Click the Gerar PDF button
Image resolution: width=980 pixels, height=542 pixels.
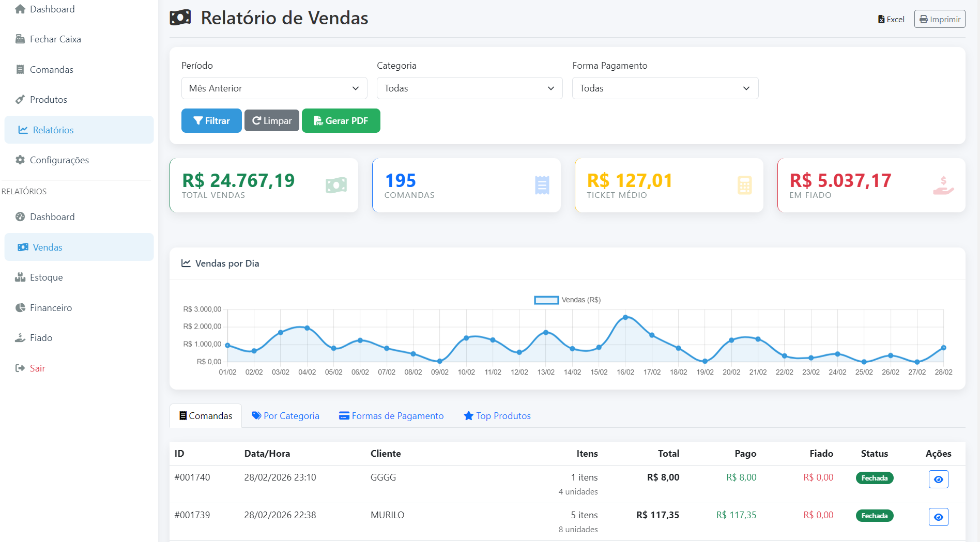coord(341,121)
